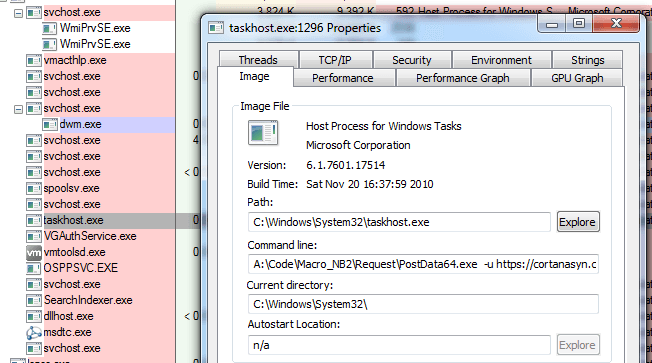Select the vmacthlp.exe process icon
Image resolution: width=652 pixels, height=363 pixels.
coord(34,61)
